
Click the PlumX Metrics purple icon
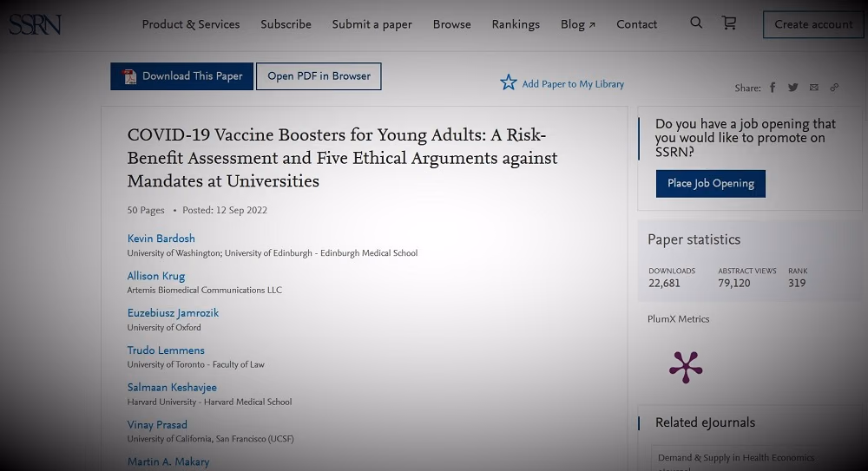686,367
